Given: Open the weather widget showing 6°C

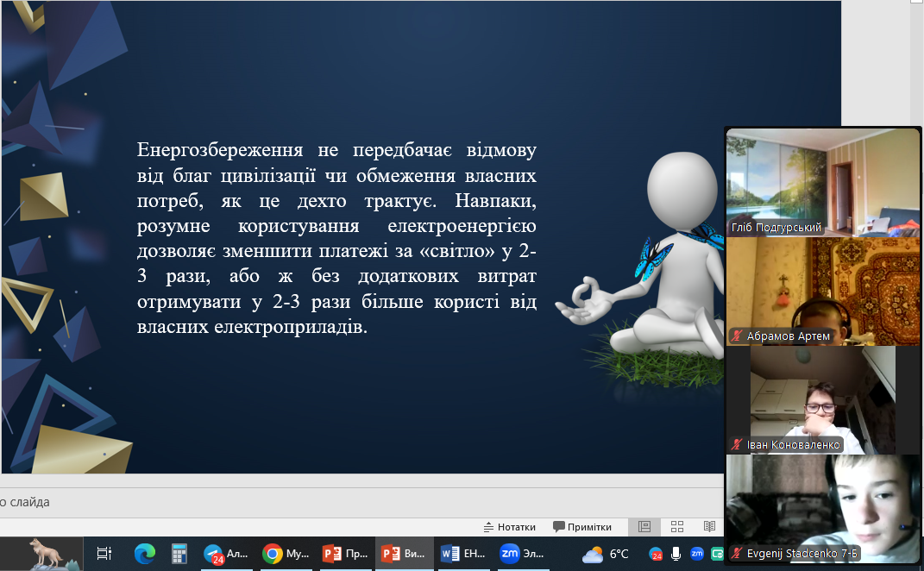Looking at the screenshot, I should tap(605, 554).
